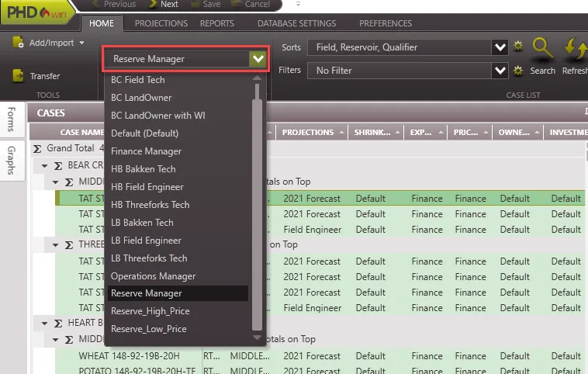Click the dropdown list scroll down arrow

pyautogui.click(x=258, y=338)
